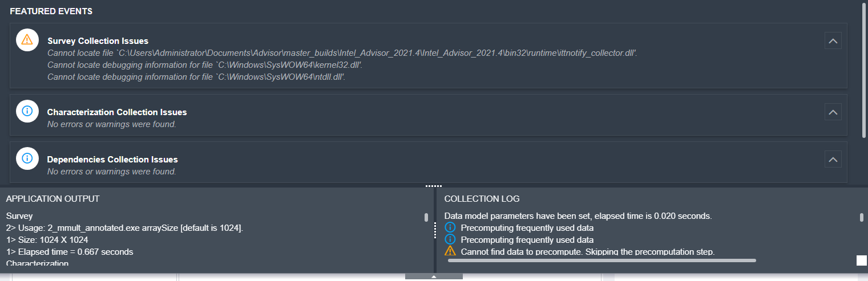Click the Collection Log horizontal scrollbar
This screenshot has height=281, width=868.
[x=602, y=260]
